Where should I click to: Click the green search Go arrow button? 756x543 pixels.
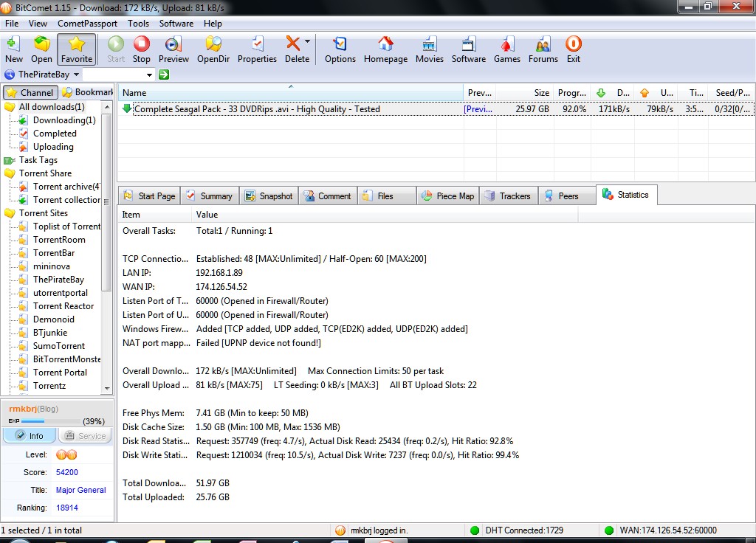[164, 75]
